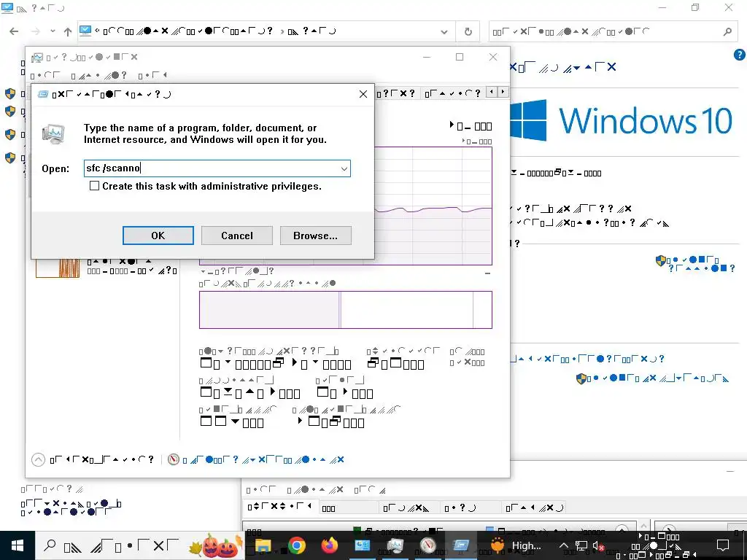Open the Options menu in Task Manager

click(99, 75)
